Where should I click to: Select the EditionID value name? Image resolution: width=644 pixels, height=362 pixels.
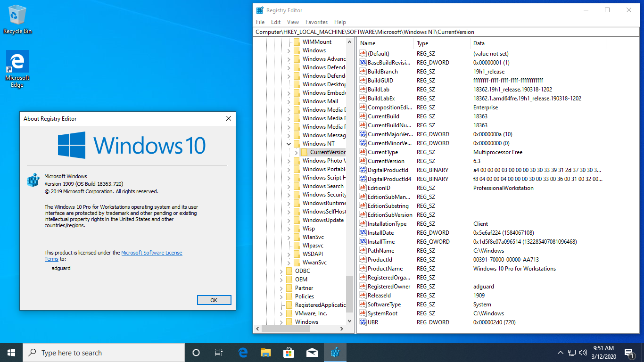tap(379, 188)
